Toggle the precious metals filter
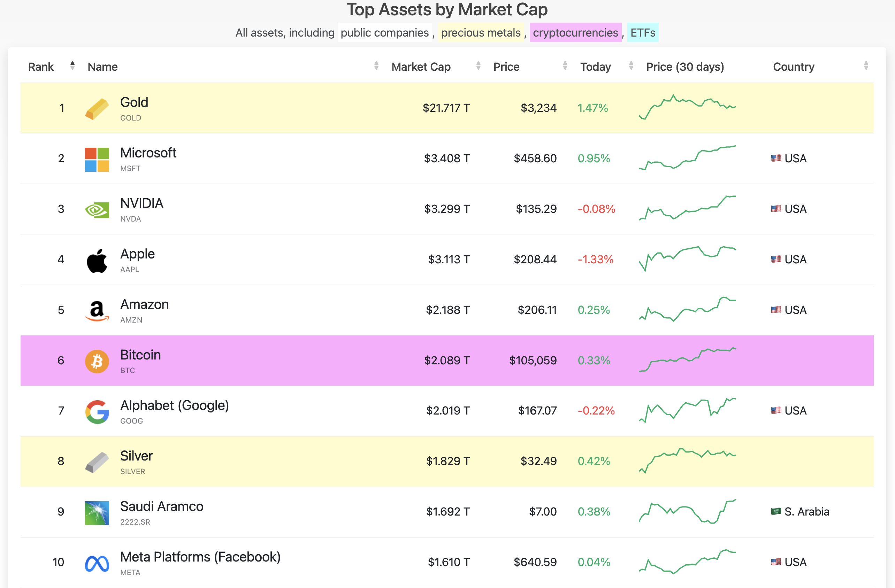The width and height of the screenshot is (895, 588). [481, 33]
